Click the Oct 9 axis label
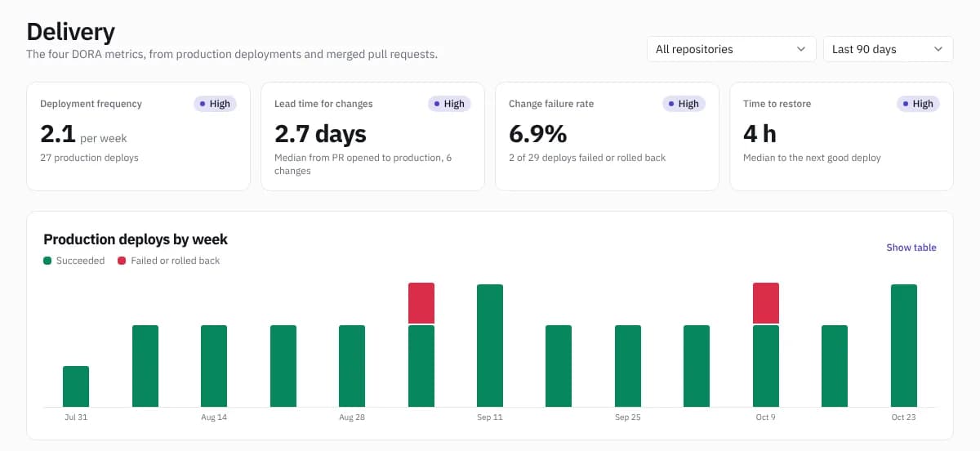The image size is (980, 451). [766, 418]
